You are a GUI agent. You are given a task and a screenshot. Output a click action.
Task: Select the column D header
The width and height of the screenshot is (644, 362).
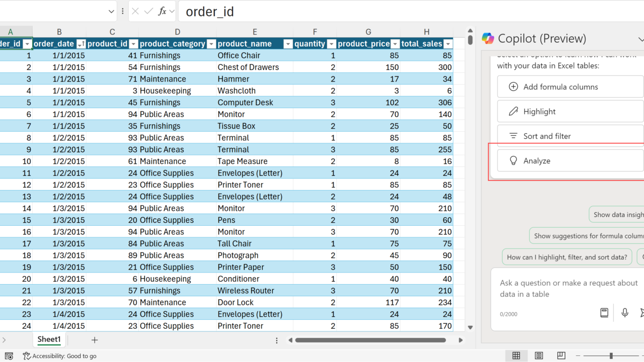click(x=178, y=32)
